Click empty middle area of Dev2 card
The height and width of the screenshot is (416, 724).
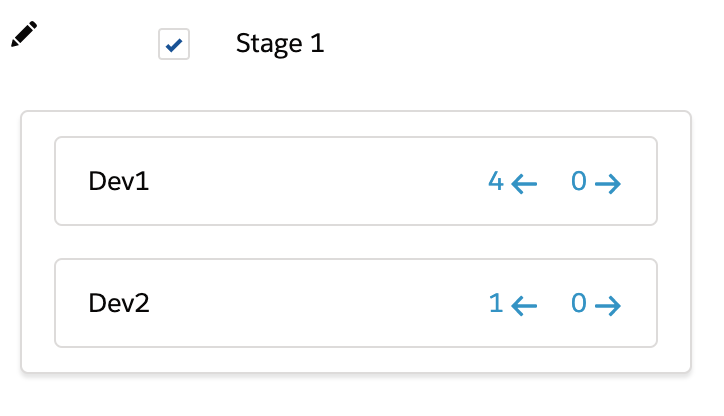click(x=314, y=303)
